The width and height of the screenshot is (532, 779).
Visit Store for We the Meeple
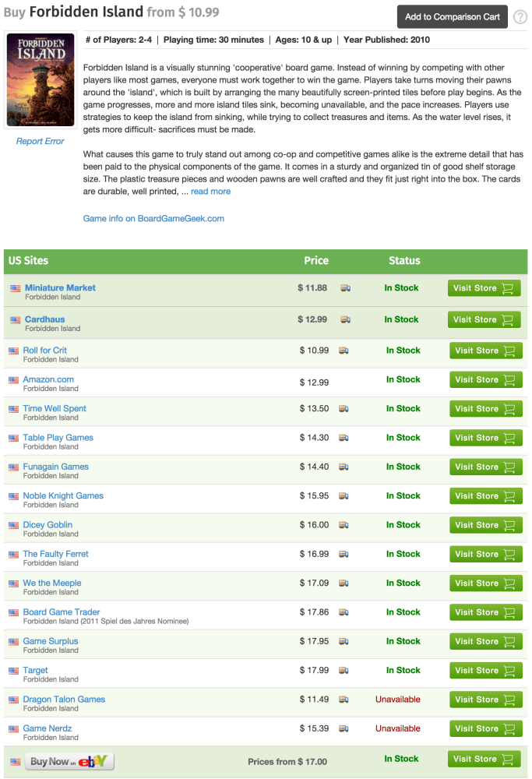coord(486,583)
